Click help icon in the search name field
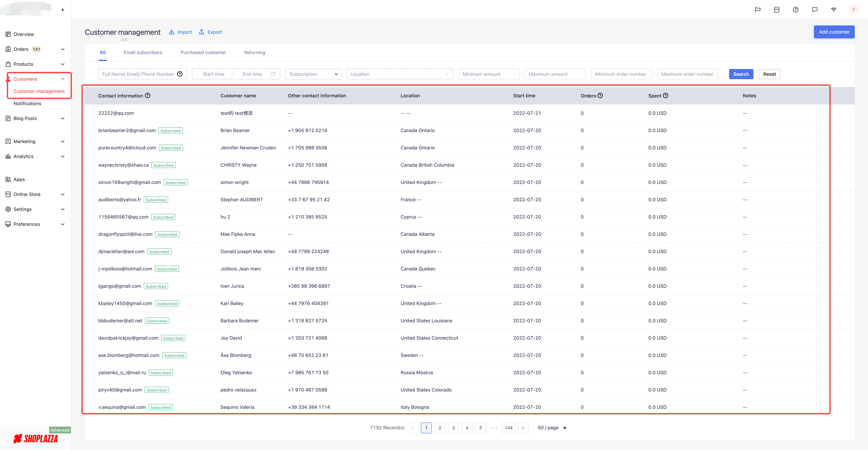 (x=180, y=74)
